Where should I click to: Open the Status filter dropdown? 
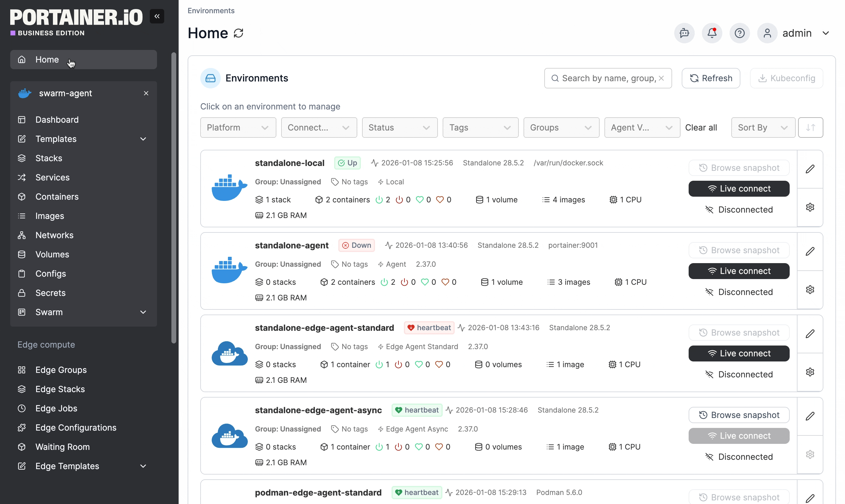[x=399, y=128]
